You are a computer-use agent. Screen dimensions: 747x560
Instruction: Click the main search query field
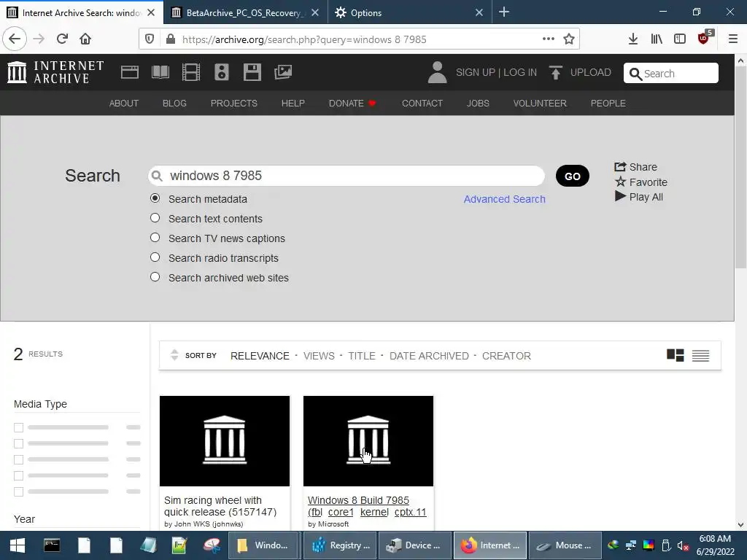tap(347, 176)
